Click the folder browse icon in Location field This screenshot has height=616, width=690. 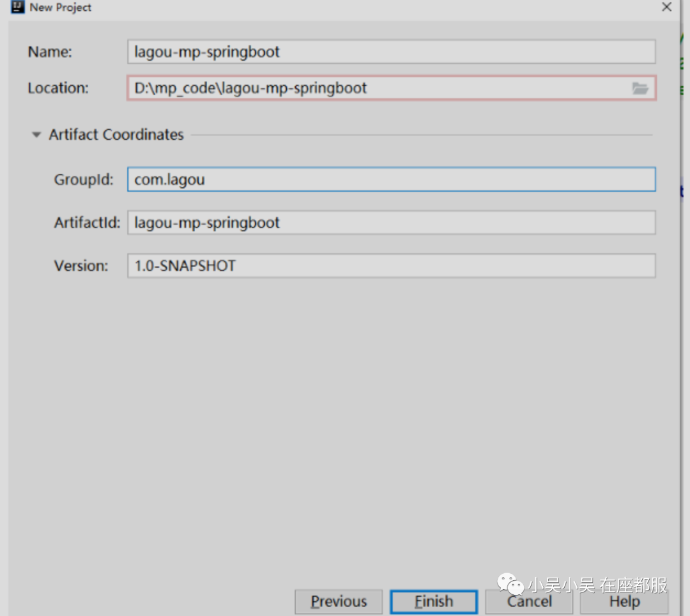coord(640,88)
